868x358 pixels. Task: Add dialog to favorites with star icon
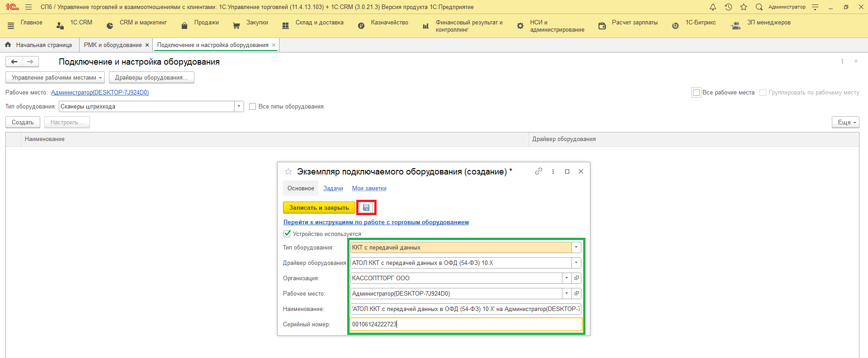pyautogui.click(x=288, y=172)
